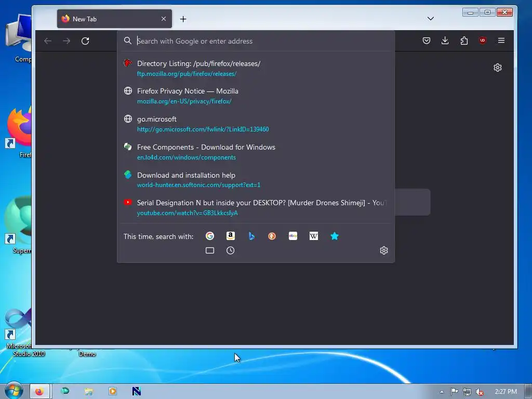This screenshot has height=399, width=532.
Task: Open the N application taskbar icon
Action: tap(137, 392)
